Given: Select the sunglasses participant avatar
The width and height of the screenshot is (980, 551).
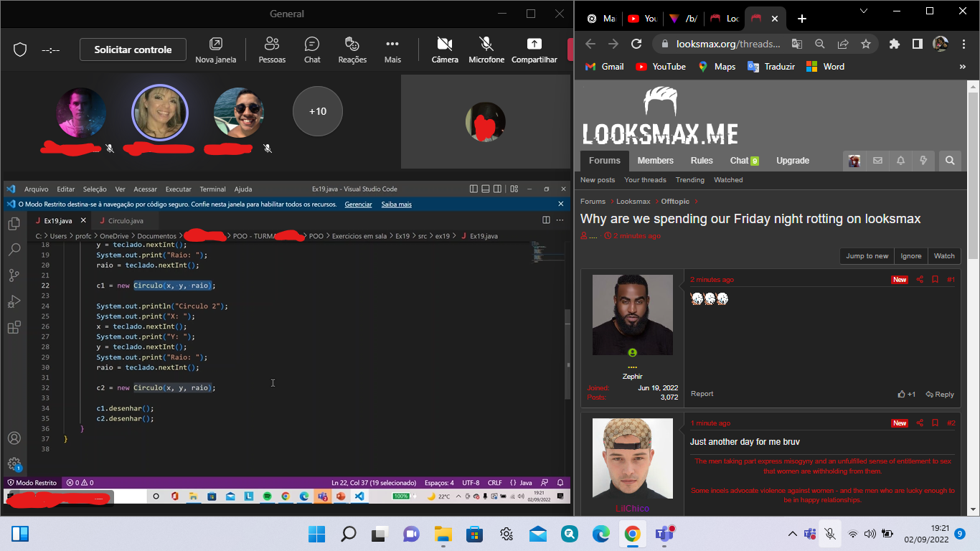Looking at the screenshot, I should tap(239, 113).
